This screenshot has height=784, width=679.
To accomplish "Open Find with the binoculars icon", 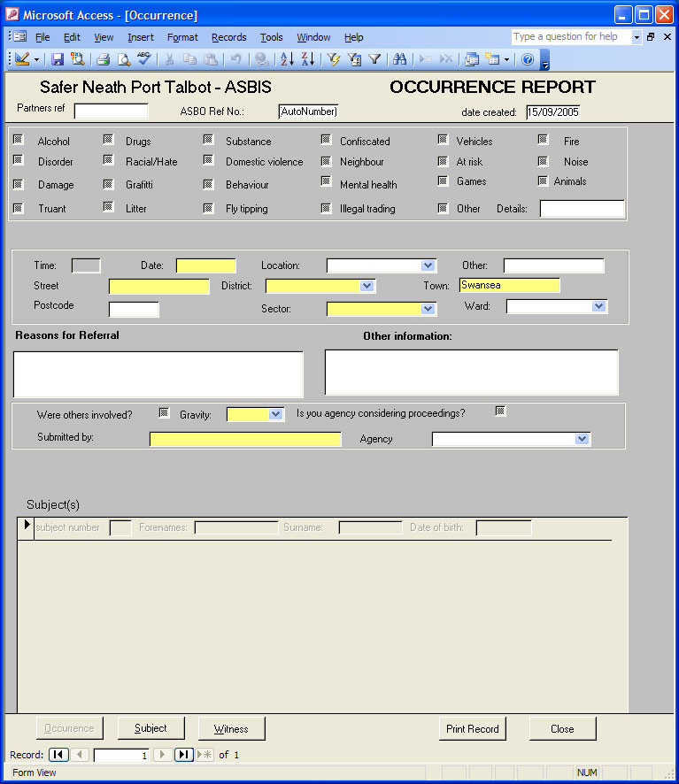I will coord(399,59).
